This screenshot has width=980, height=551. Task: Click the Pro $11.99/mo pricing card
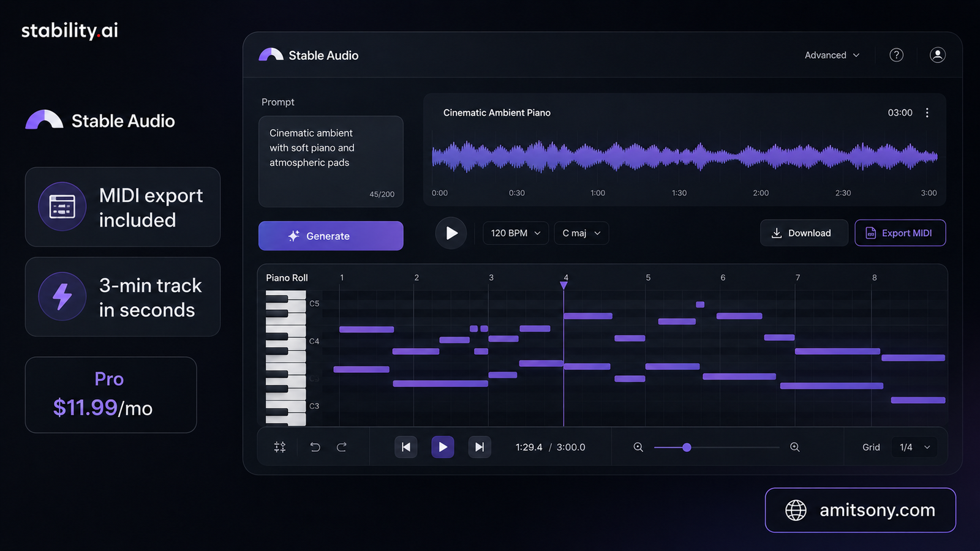coord(111,395)
